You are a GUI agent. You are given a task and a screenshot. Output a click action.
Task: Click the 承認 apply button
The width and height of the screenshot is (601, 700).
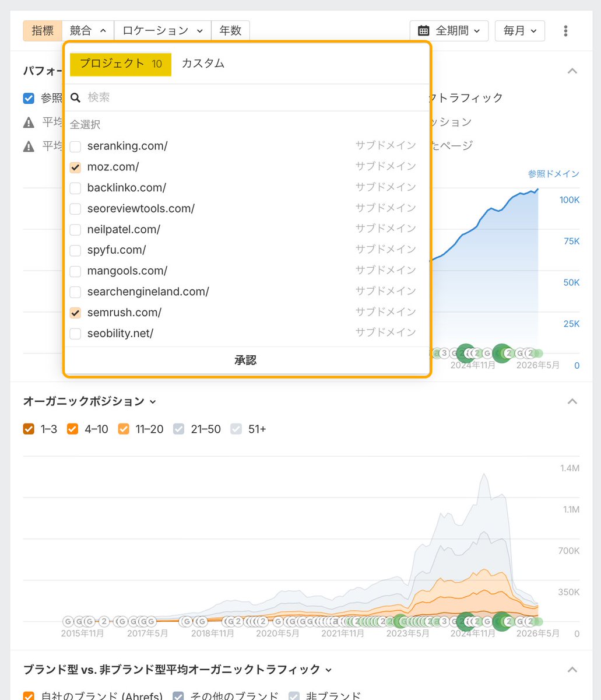tap(246, 360)
